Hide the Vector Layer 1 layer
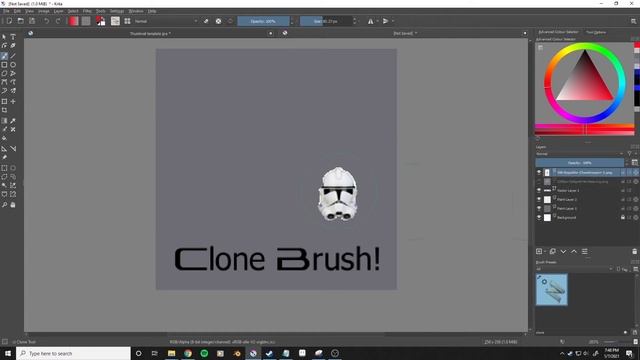 539,191
